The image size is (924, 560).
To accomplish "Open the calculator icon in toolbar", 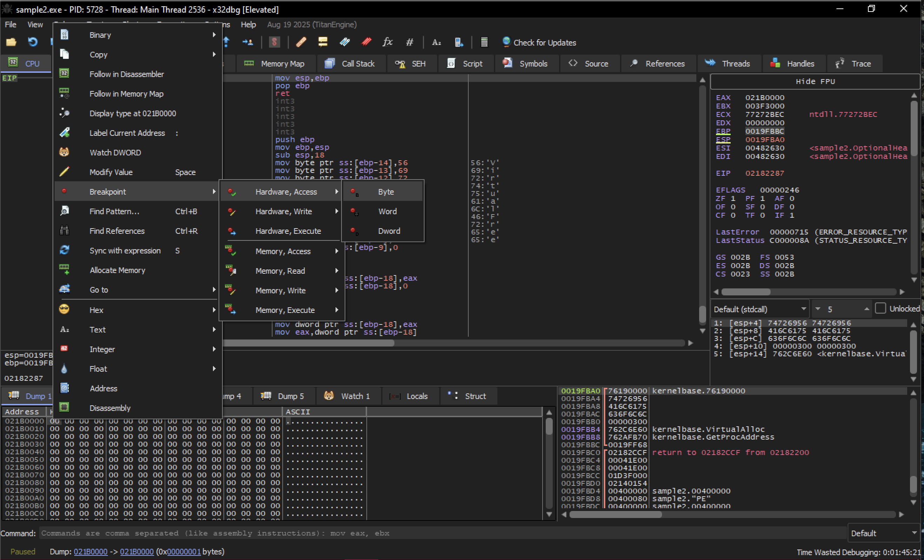I will point(484,42).
